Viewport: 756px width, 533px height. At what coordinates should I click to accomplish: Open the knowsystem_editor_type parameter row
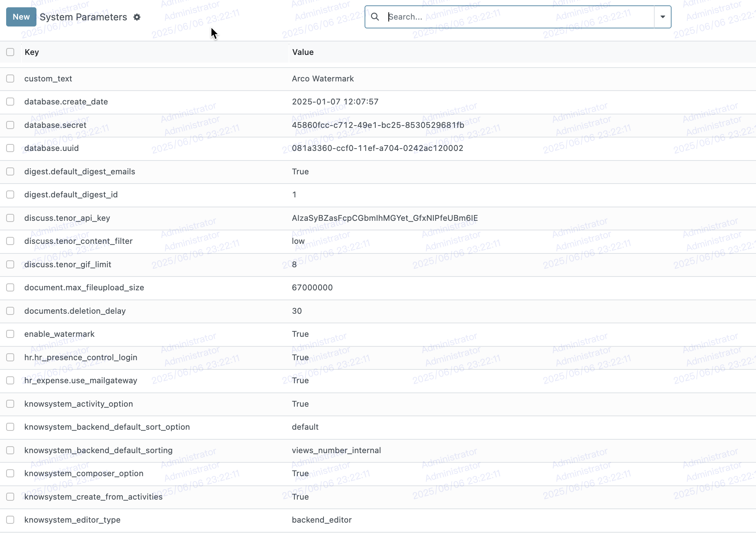(x=72, y=520)
